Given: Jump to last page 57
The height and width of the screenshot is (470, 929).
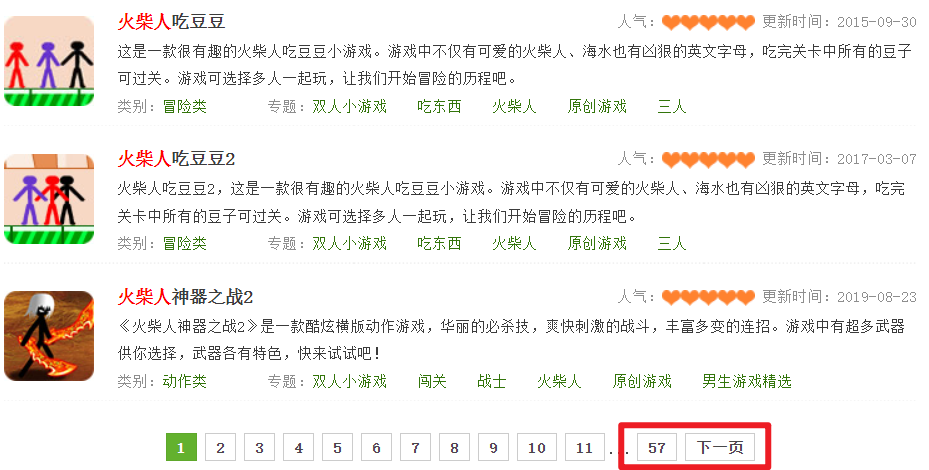Looking at the screenshot, I should click(x=656, y=447).
